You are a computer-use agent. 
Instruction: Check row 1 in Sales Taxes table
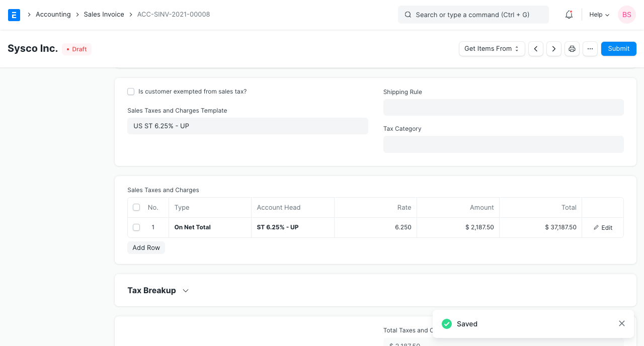pos(136,227)
